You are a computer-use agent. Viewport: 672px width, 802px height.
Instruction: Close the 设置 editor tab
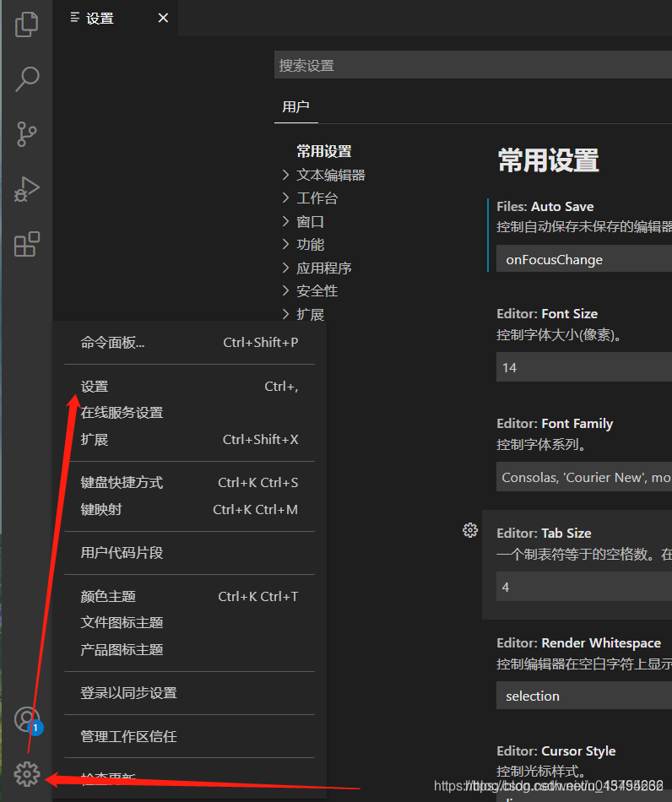(163, 18)
